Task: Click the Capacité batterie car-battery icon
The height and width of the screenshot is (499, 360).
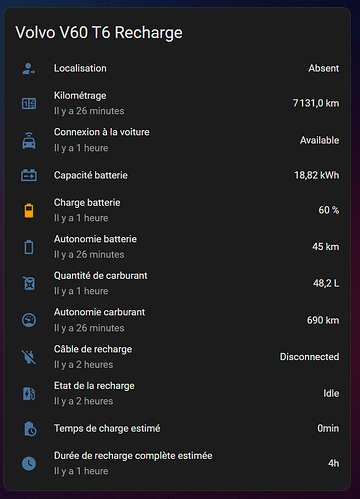Action: (29, 175)
